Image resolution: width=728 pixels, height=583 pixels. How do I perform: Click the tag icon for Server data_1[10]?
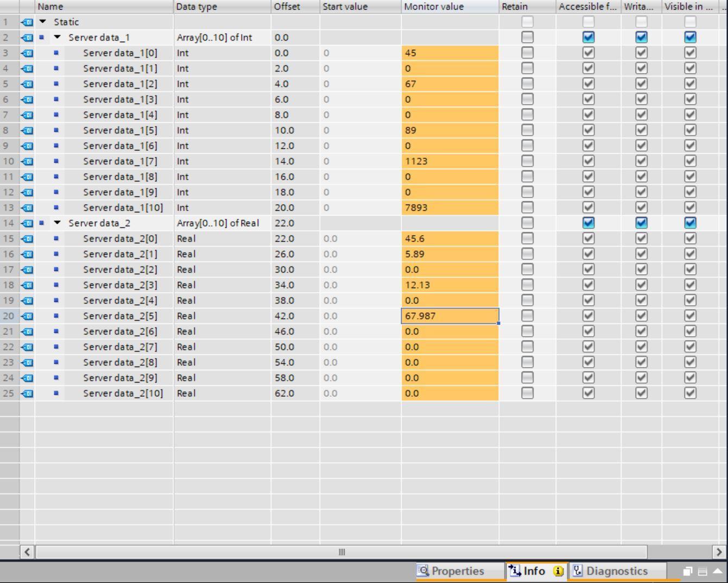[27, 208]
